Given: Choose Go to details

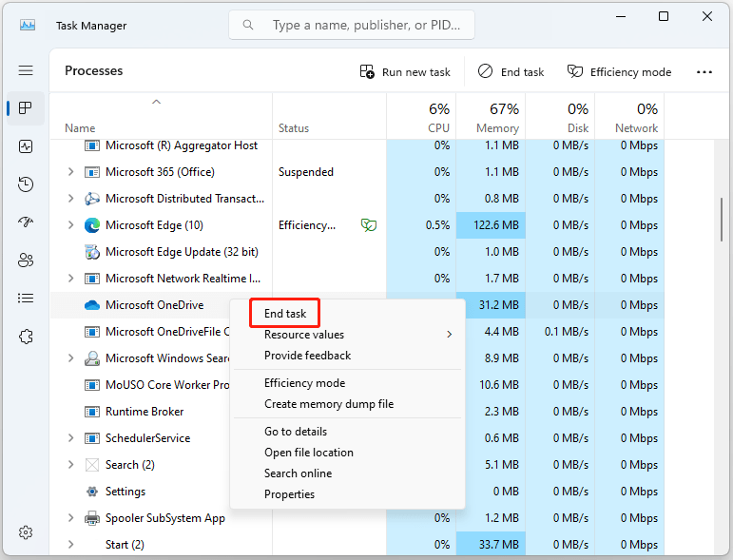Looking at the screenshot, I should pos(347,432).
